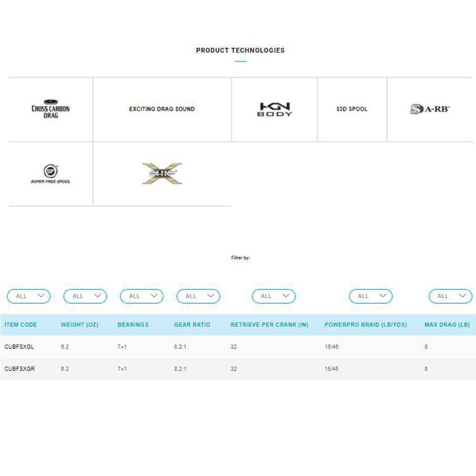Click the Super Free Spool icon
The height and width of the screenshot is (476, 476).
(50, 174)
